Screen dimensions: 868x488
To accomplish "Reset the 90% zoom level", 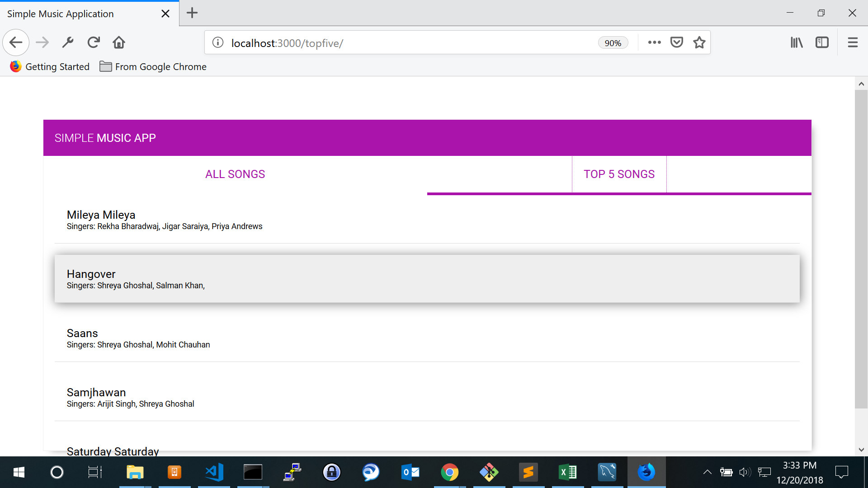I will 613,43.
